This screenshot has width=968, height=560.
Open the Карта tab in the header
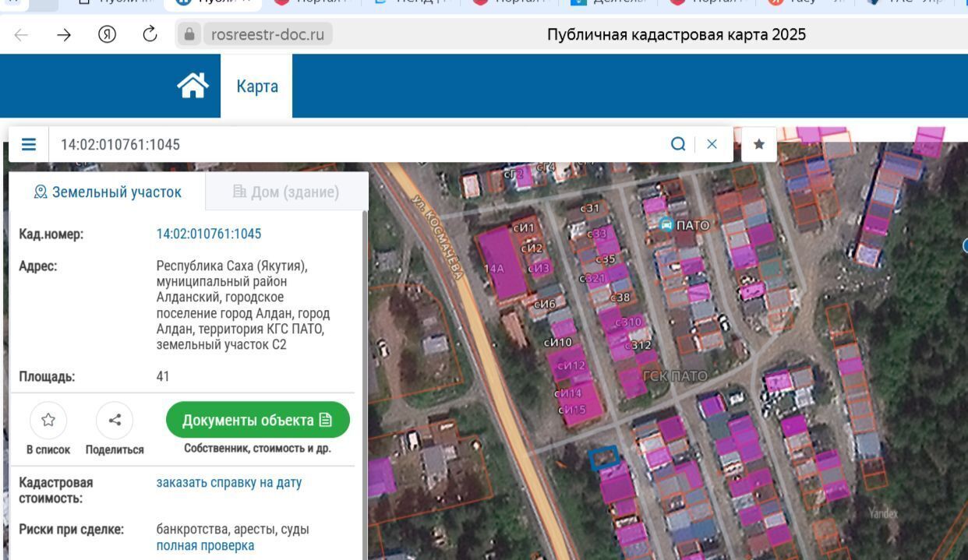coord(257,86)
